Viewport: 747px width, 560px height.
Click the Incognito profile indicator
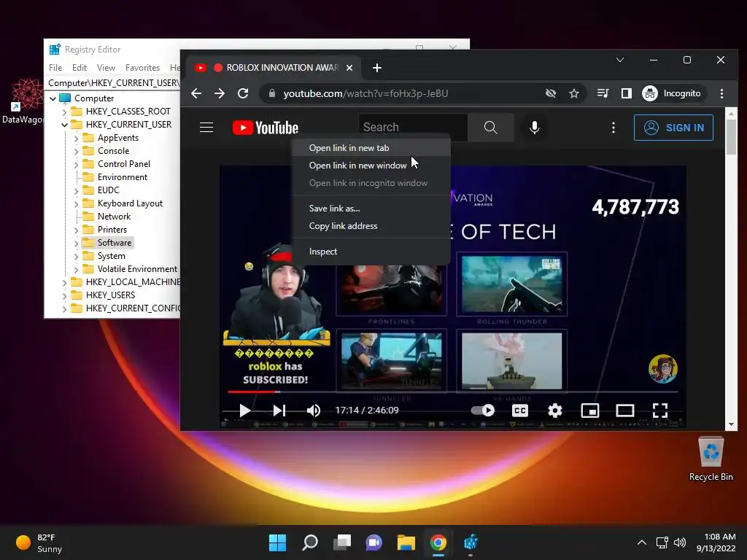672,93
